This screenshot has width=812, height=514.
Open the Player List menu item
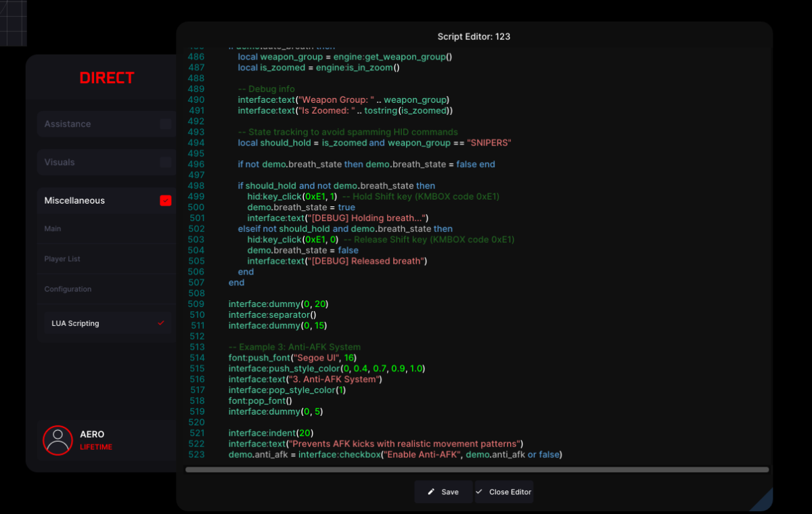coord(62,259)
